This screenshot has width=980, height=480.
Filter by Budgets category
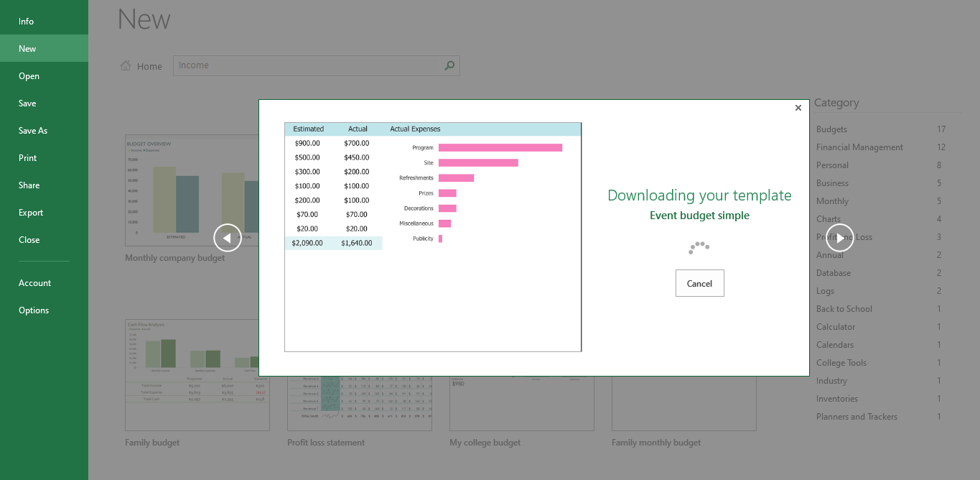[x=831, y=129]
